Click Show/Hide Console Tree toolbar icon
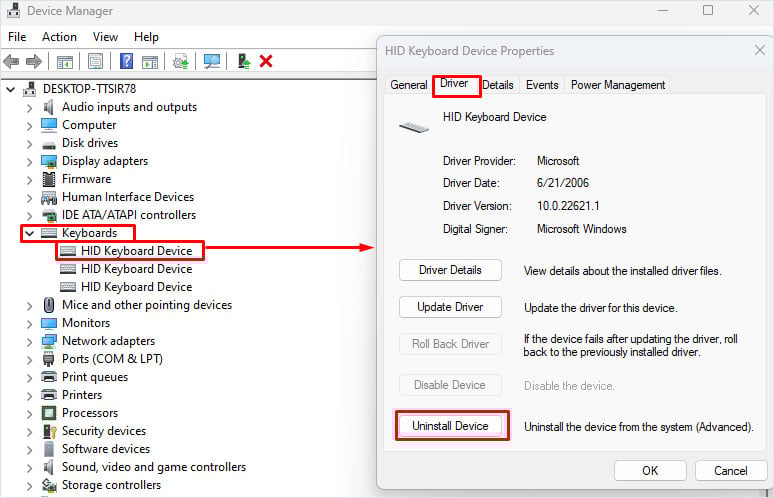This screenshot has width=774, height=498. pos(65,62)
